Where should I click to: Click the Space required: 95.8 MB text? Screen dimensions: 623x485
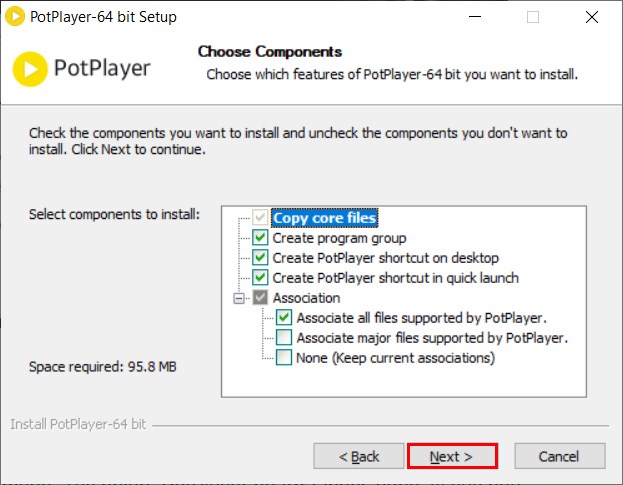click(103, 366)
